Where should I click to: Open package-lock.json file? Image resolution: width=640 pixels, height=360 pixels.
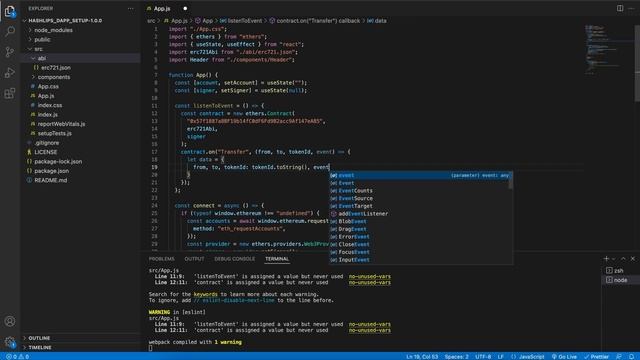point(58,162)
